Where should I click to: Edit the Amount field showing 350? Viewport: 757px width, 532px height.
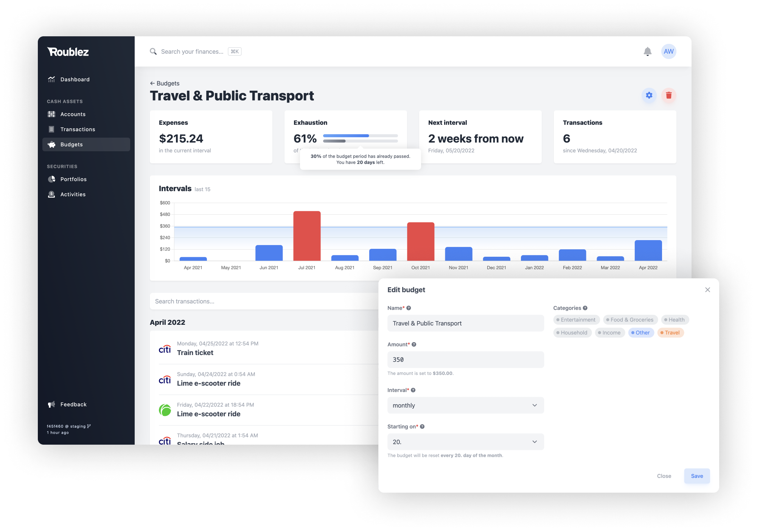466,360
